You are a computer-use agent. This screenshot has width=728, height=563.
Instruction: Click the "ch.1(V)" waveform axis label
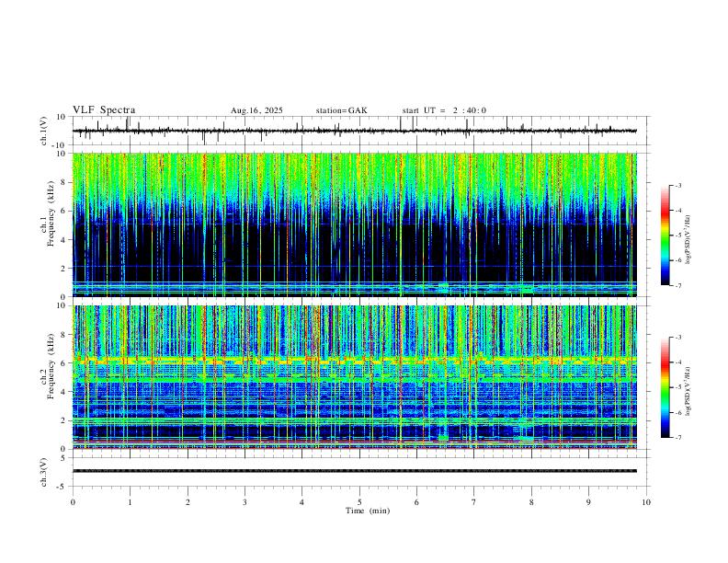pyautogui.click(x=44, y=131)
